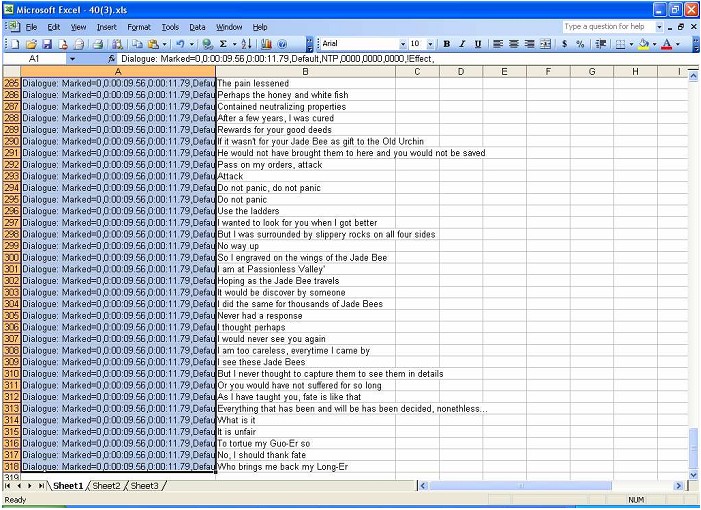The width and height of the screenshot is (701, 510).
Task: Select column A header
Action: point(118,72)
